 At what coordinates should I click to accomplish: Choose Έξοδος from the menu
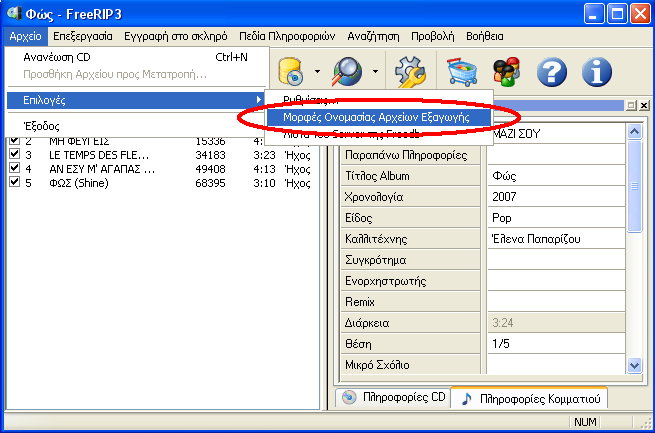[136, 126]
